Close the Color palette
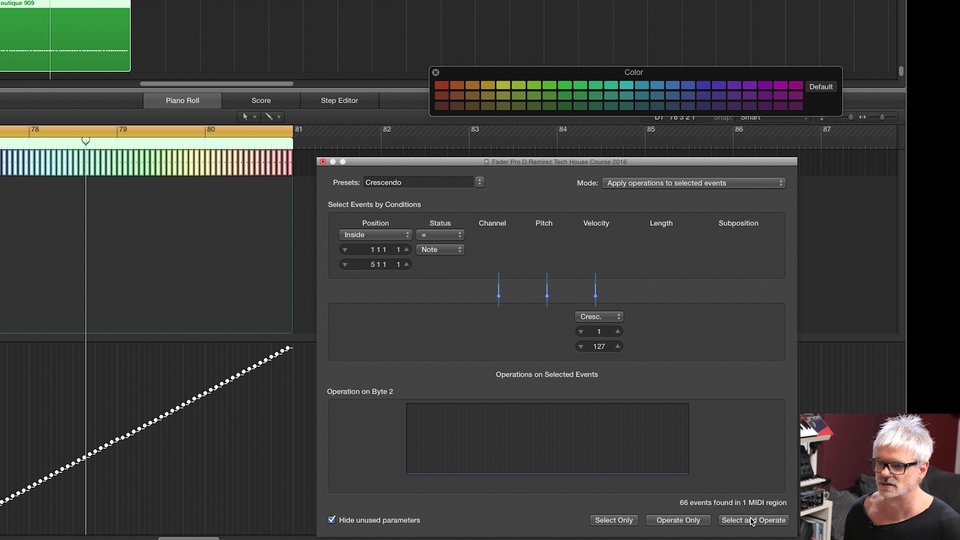 click(435, 72)
